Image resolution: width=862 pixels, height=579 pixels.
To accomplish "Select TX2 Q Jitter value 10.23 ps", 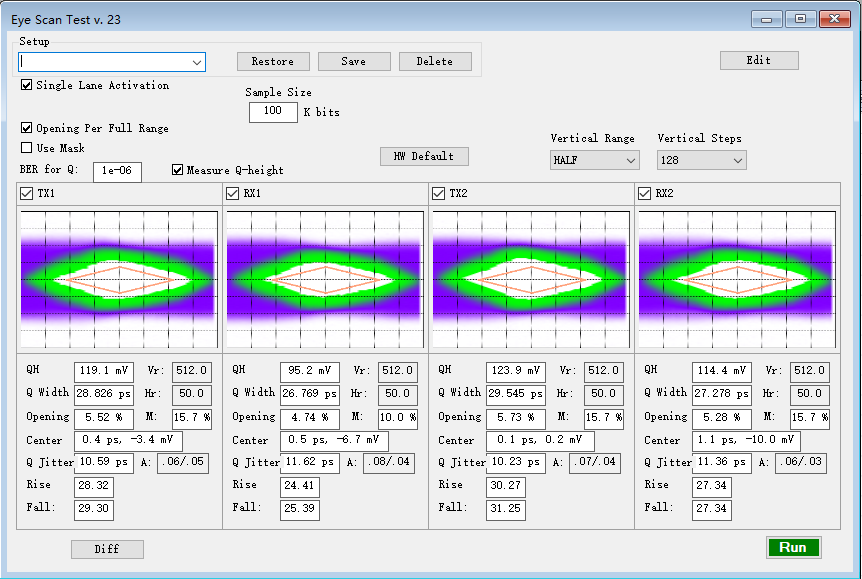I will pyautogui.click(x=516, y=462).
